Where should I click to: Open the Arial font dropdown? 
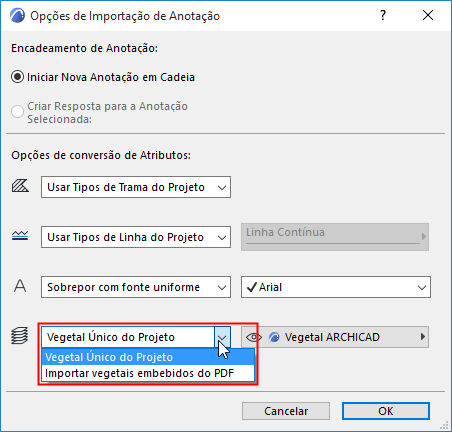point(336,287)
